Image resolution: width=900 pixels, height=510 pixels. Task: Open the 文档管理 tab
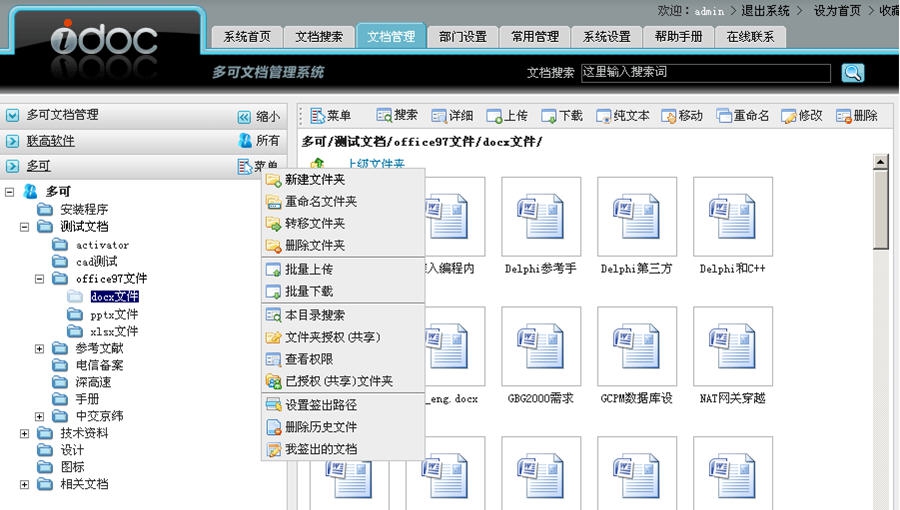pos(391,36)
